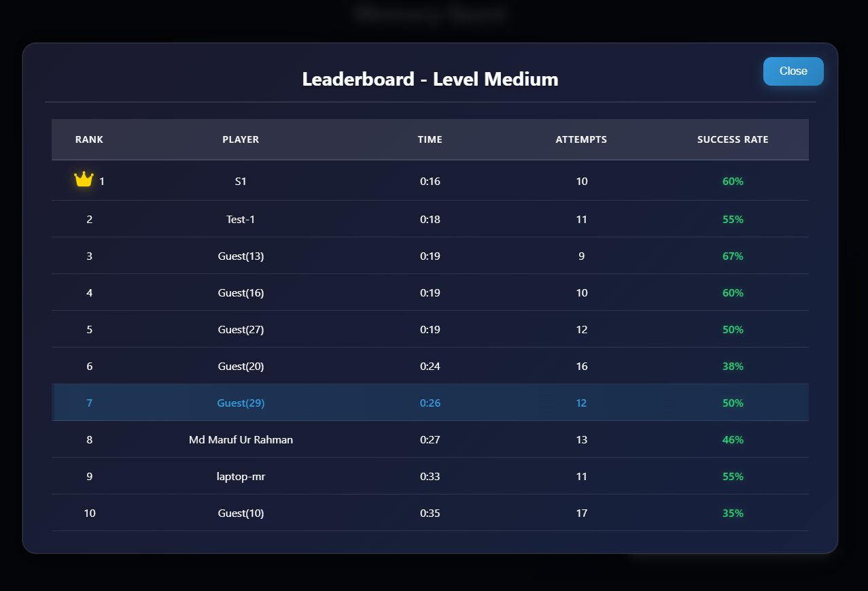Click the gold crown icon at rank 1

point(84,180)
